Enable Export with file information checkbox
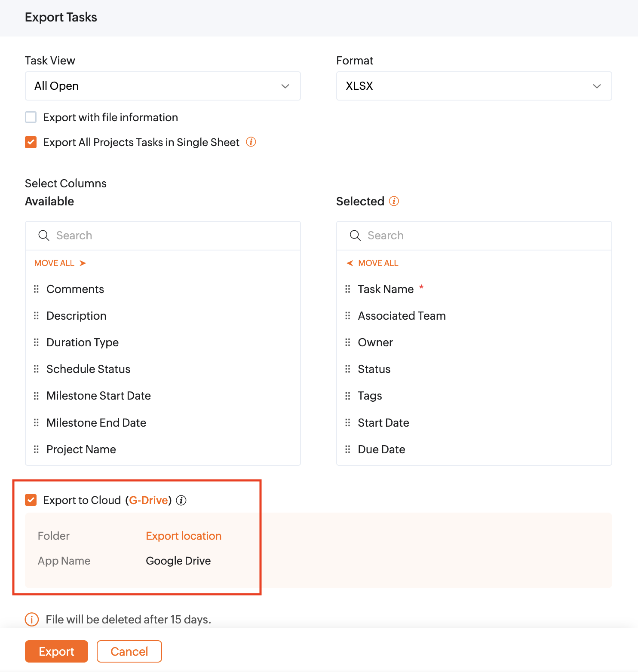 point(31,117)
